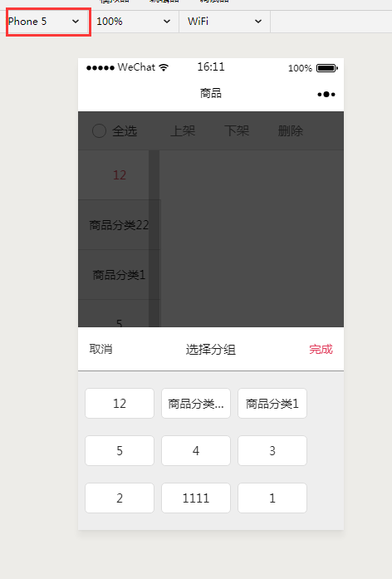Choose group tag 5 in picker
This screenshot has width=392, height=579.
pyautogui.click(x=120, y=450)
